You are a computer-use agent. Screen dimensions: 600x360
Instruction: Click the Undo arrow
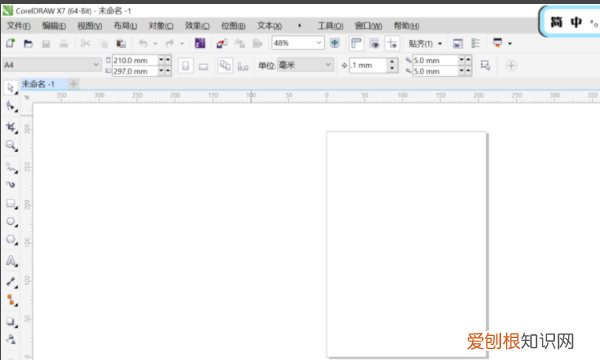point(143,44)
